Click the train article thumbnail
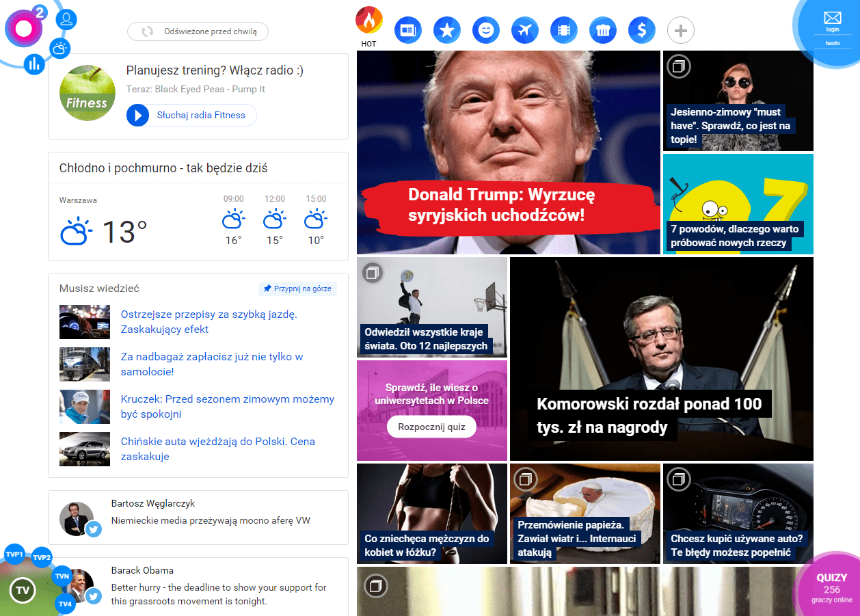The height and width of the screenshot is (616, 860). tap(85, 364)
